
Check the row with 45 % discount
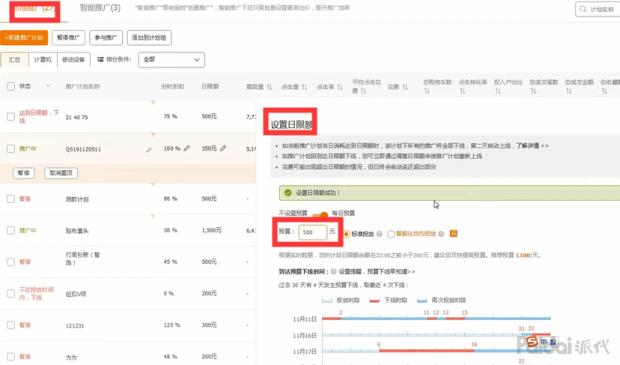point(11,262)
